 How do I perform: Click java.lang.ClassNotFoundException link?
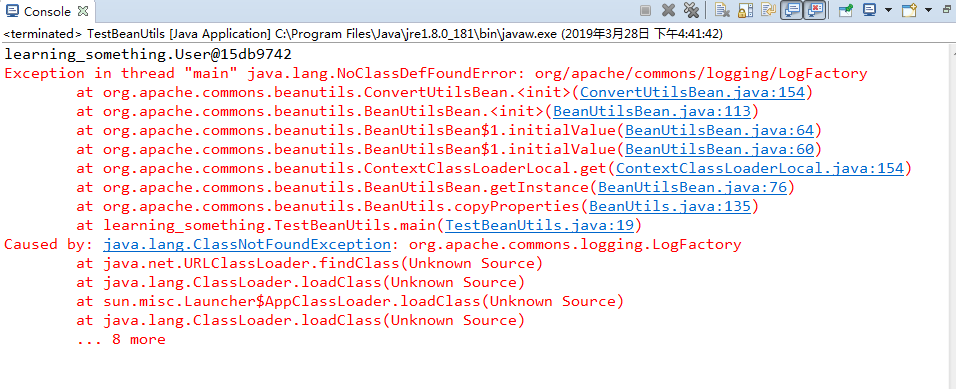pos(247,244)
